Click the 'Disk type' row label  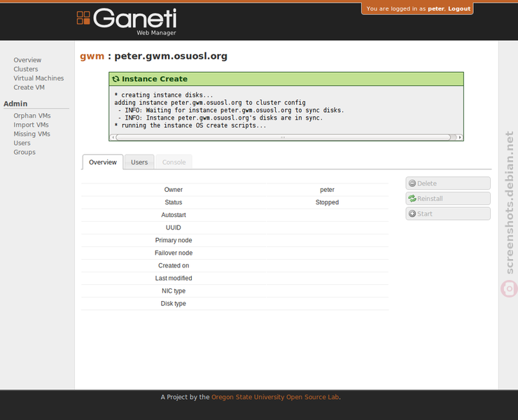tap(174, 303)
